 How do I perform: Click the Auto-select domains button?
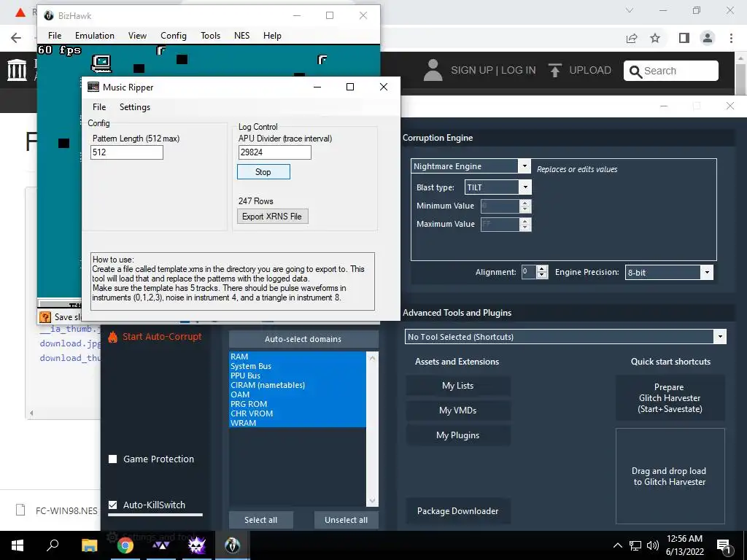point(303,339)
